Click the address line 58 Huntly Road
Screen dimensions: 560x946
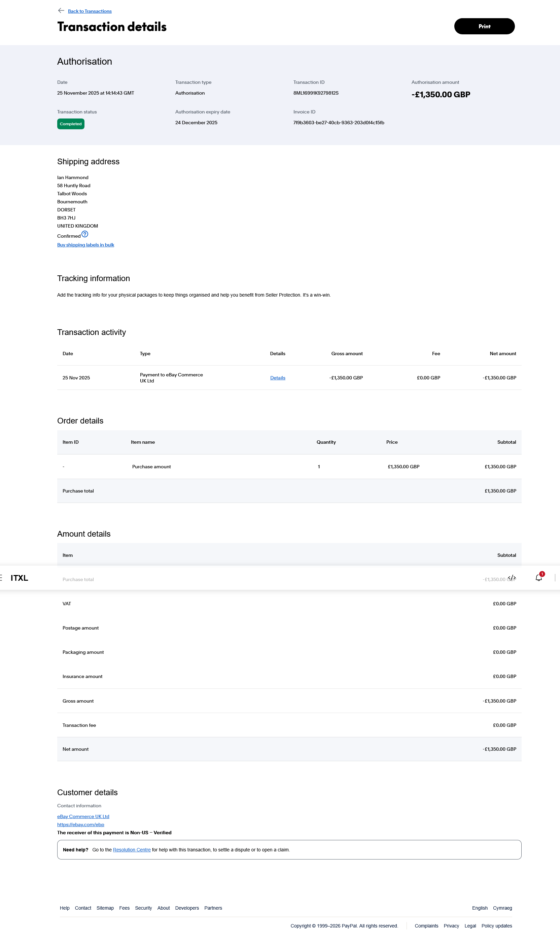[74, 186]
